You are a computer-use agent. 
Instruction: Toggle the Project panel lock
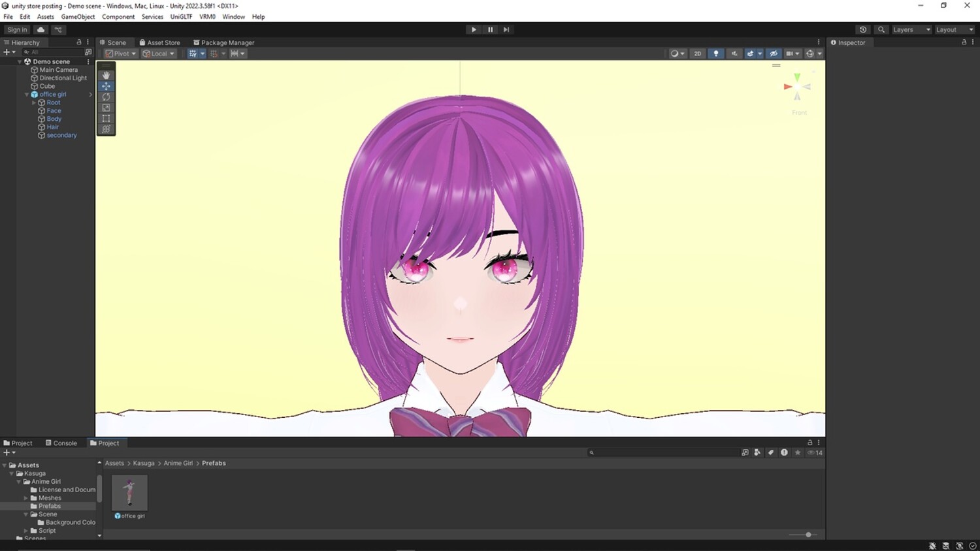tap(809, 443)
